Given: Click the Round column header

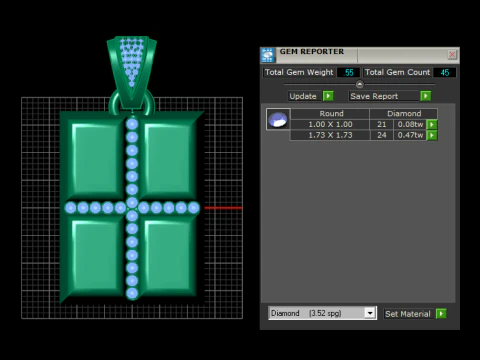Looking at the screenshot, I should pyautogui.click(x=330, y=114).
